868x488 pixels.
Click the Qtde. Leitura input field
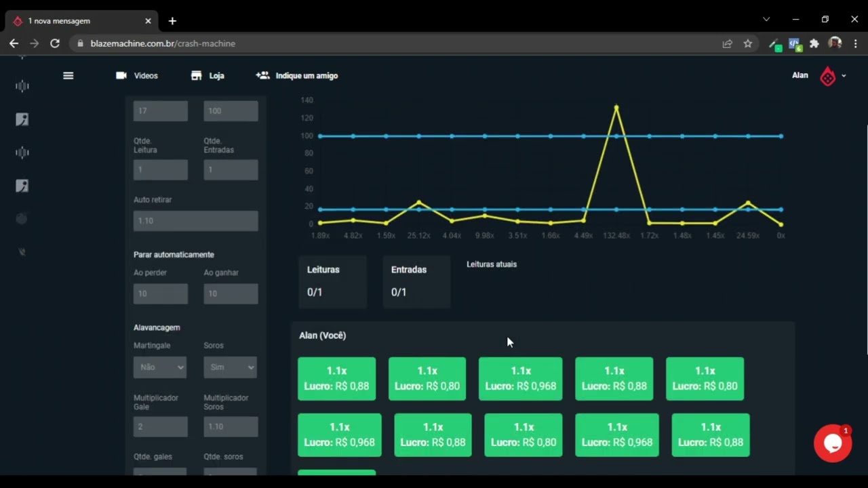pyautogui.click(x=161, y=169)
